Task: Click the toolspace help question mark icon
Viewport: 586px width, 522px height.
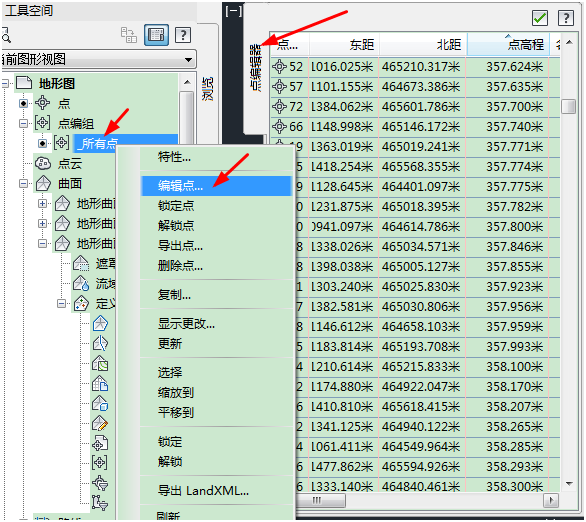Action: (x=183, y=35)
